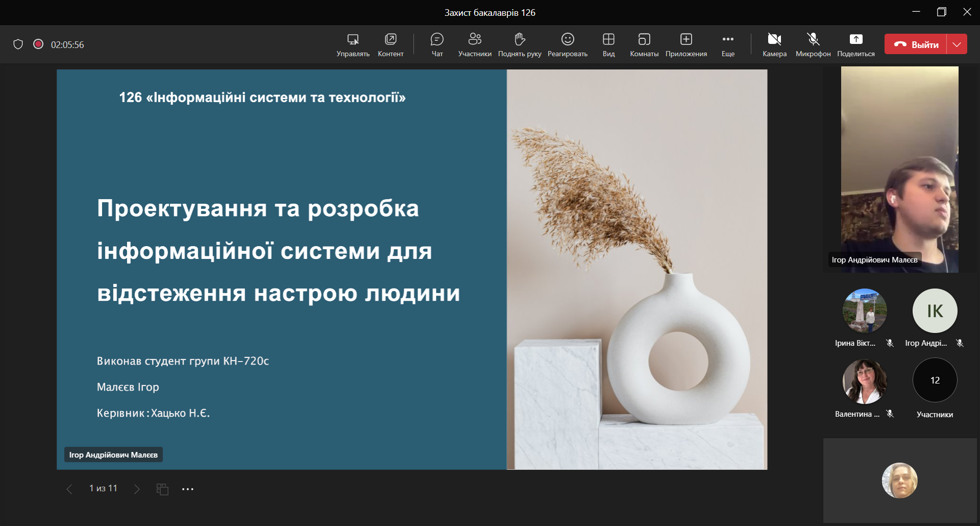
Task: Expand the Leave button dropdown arrow
Action: (957, 44)
